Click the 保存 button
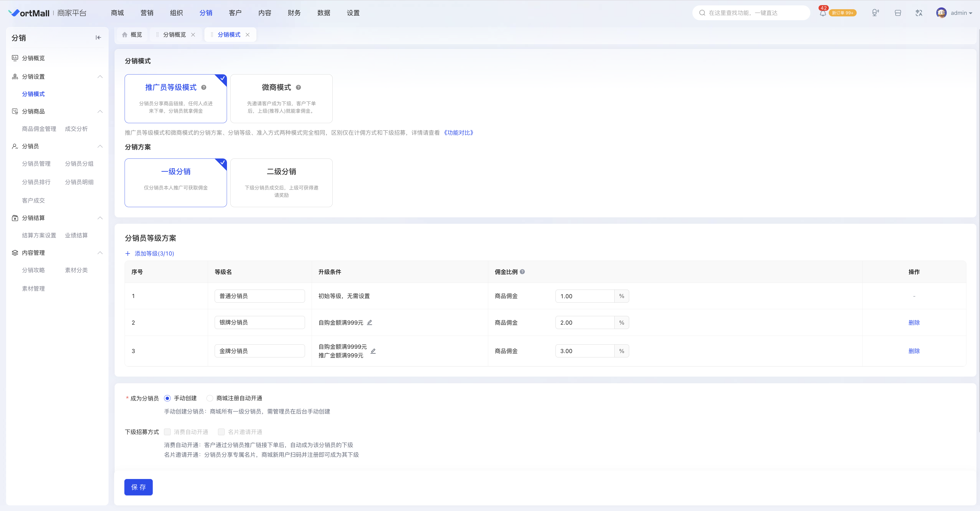Screen dimensions: 980x511 coord(138,487)
